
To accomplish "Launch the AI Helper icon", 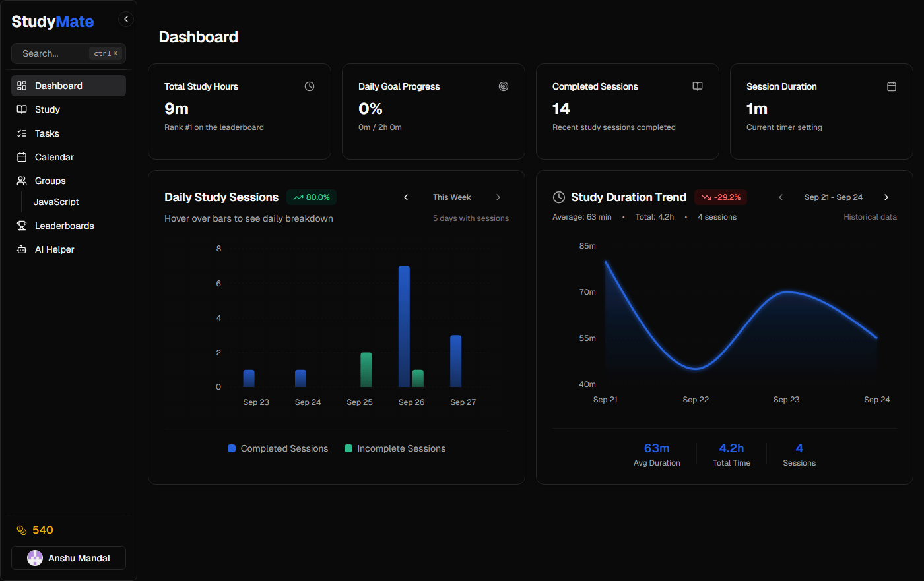I will click(x=20, y=249).
